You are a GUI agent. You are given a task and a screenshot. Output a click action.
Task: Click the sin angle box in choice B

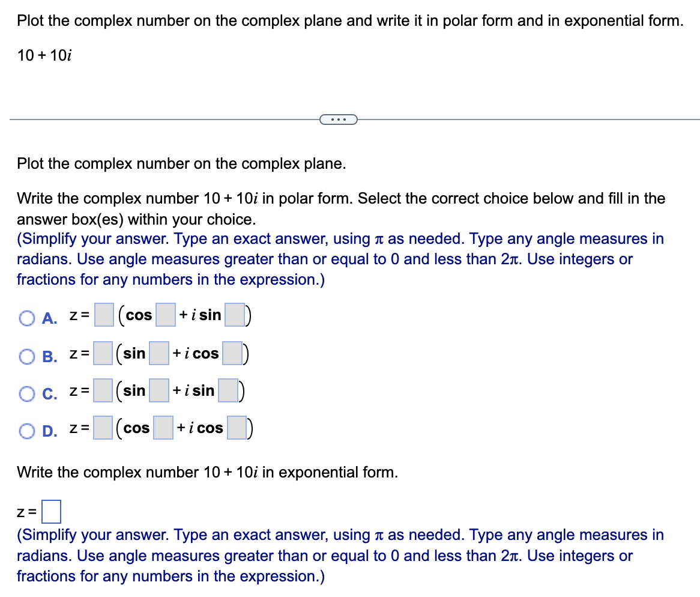160,353
